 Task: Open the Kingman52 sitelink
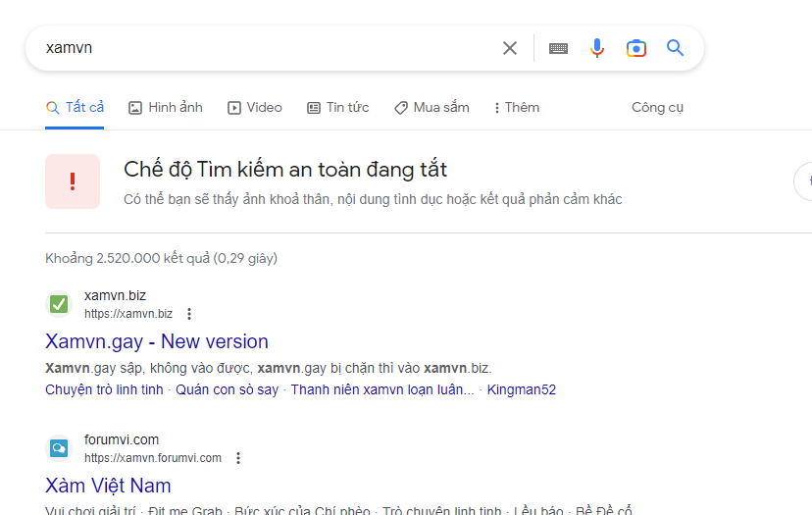522,389
